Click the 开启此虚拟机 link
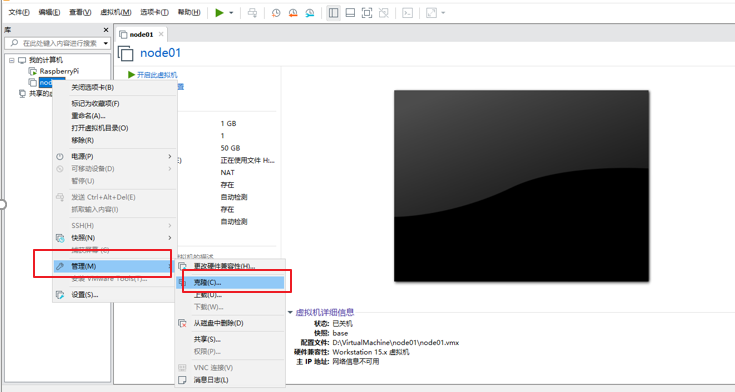 tap(157, 75)
